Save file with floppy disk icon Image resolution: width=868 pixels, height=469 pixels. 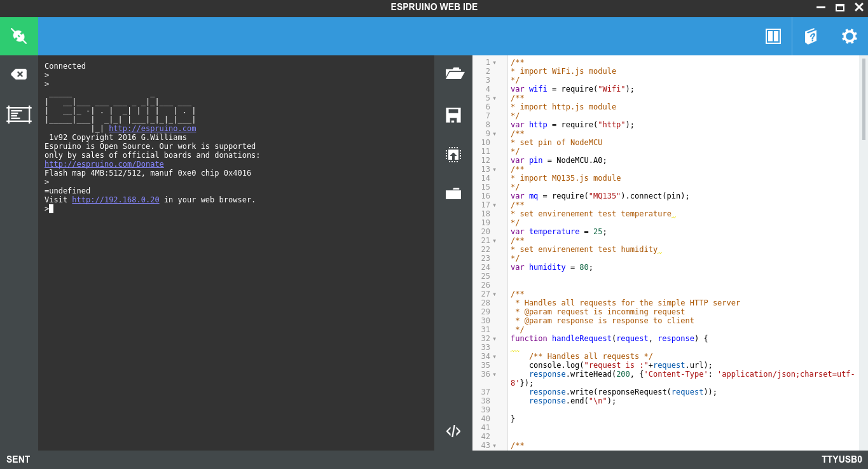[x=453, y=115]
